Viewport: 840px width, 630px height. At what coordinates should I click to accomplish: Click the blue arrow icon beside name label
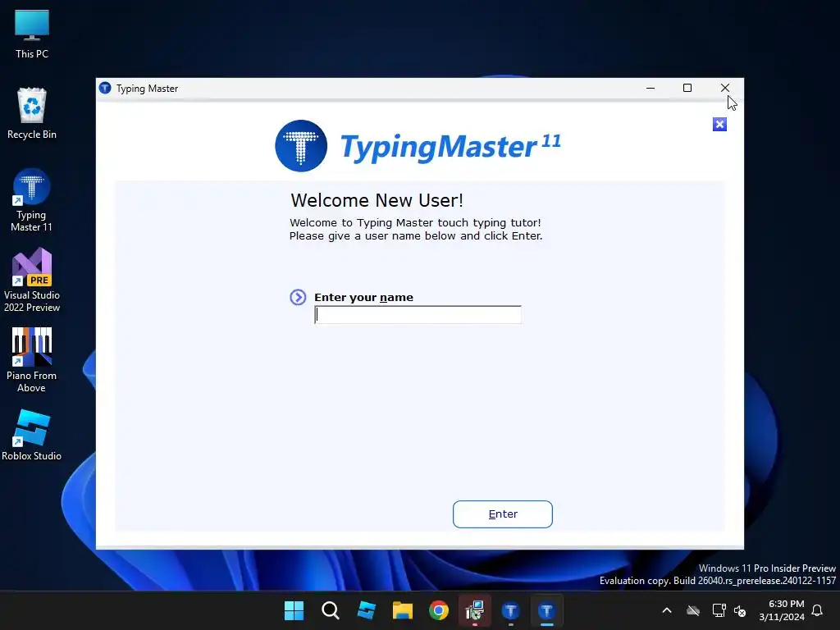coord(298,297)
